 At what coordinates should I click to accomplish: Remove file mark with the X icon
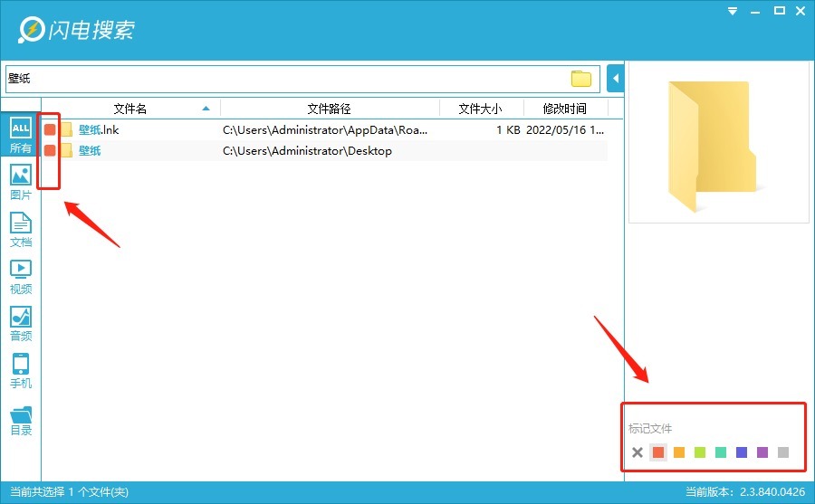[x=638, y=452]
